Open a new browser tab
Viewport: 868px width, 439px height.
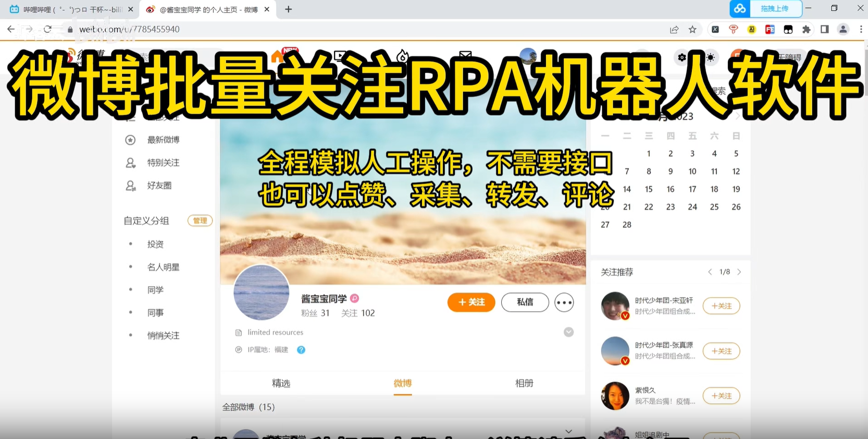288,9
